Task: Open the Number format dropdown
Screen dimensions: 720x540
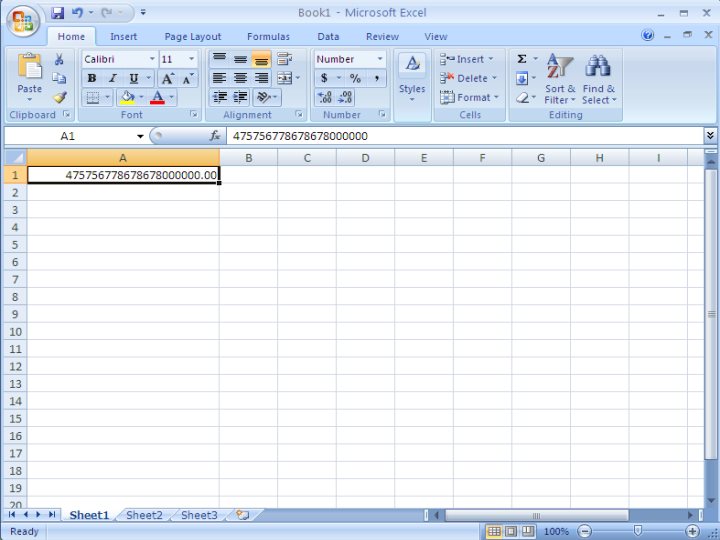Action: tap(380, 59)
